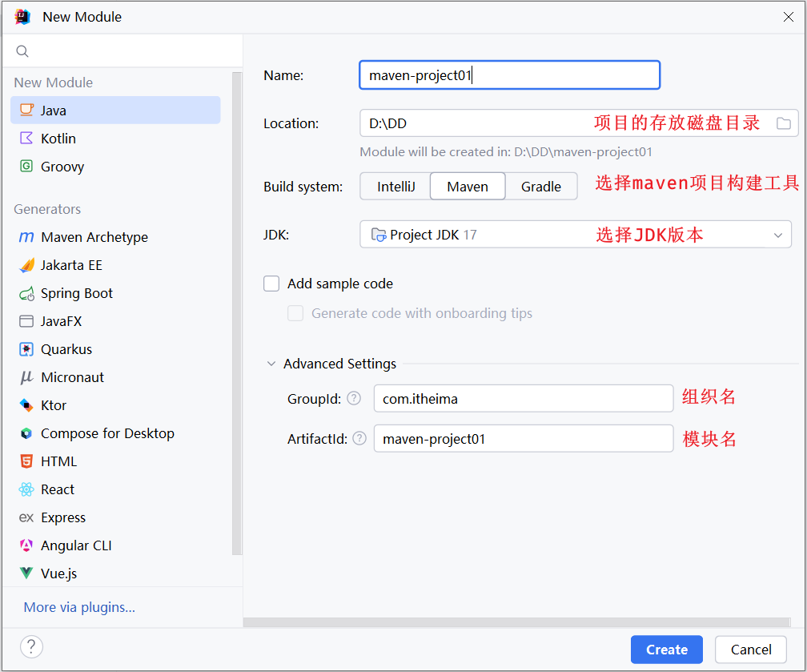Select Groovy in the New Module list
The height and width of the screenshot is (672, 807).
tap(62, 166)
